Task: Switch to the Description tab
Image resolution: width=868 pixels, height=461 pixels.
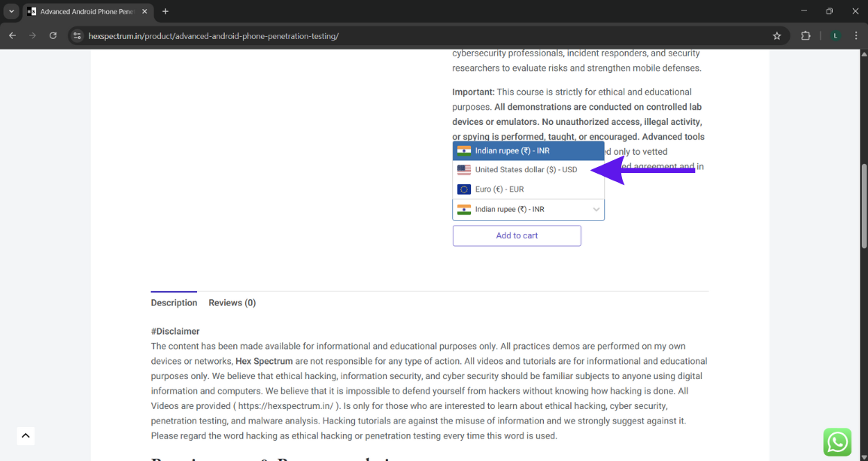Action: tap(174, 303)
